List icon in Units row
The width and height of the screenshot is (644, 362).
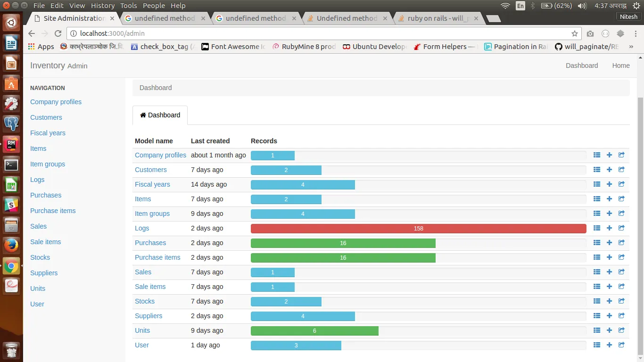597,330
